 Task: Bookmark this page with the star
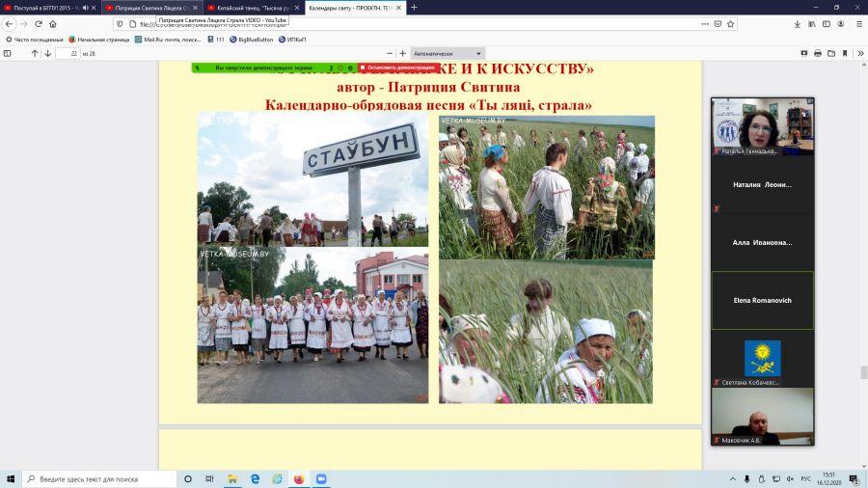[731, 24]
